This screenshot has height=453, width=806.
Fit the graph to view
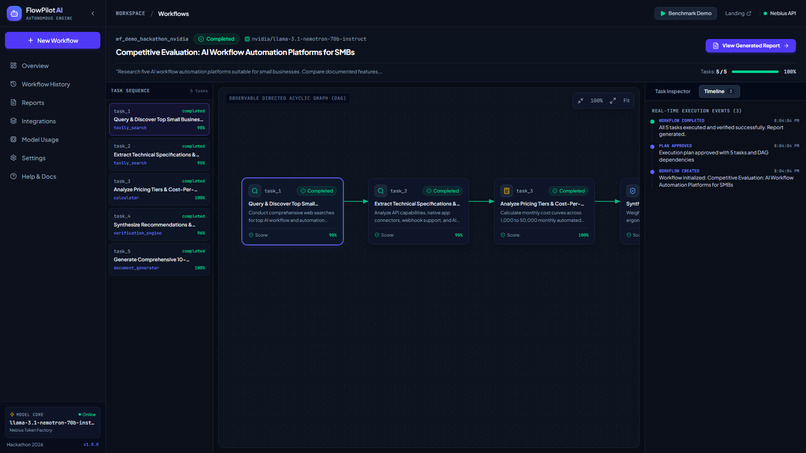627,101
